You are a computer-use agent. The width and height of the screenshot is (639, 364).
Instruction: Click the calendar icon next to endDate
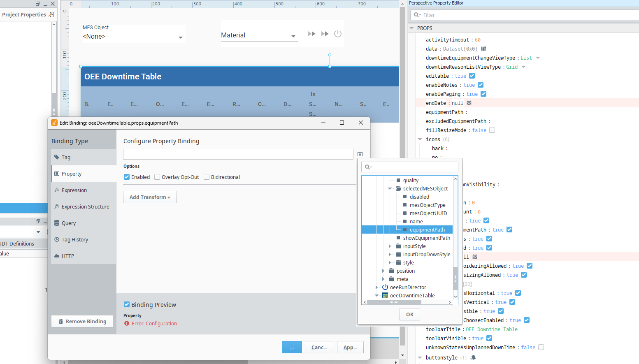(x=469, y=103)
